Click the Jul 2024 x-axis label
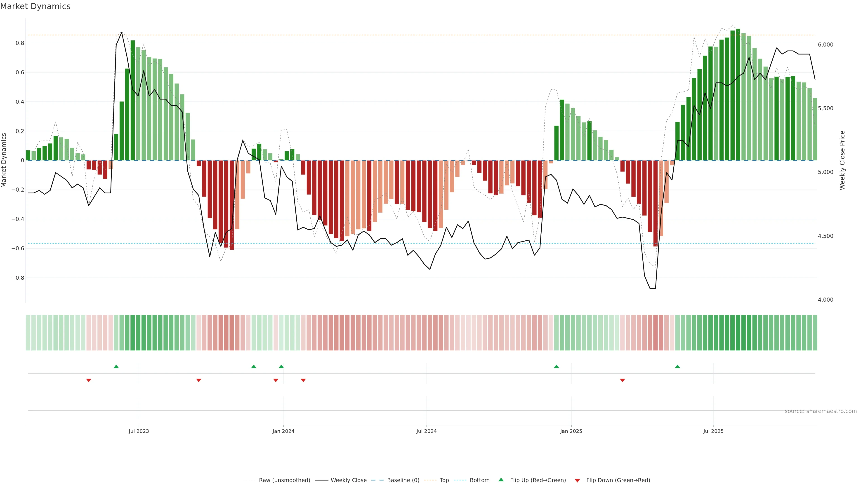Viewport: 868px width, 488px height. click(426, 431)
